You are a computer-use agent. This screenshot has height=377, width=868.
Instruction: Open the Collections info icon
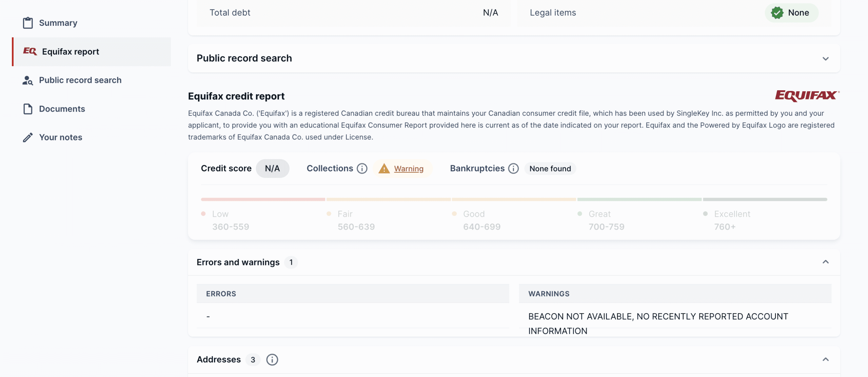pyautogui.click(x=362, y=169)
